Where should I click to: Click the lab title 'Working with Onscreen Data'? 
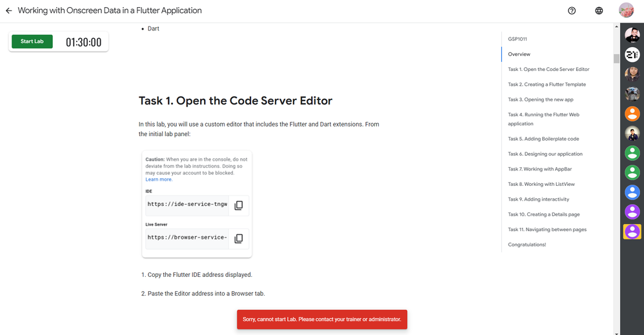(x=110, y=11)
